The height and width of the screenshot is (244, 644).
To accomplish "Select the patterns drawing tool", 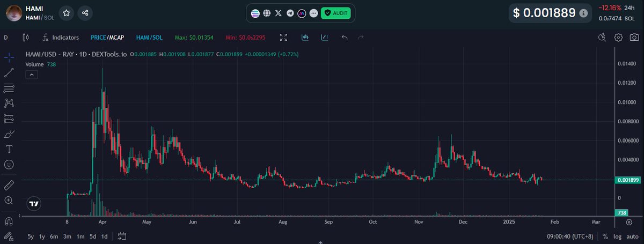I will pyautogui.click(x=9, y=102).
